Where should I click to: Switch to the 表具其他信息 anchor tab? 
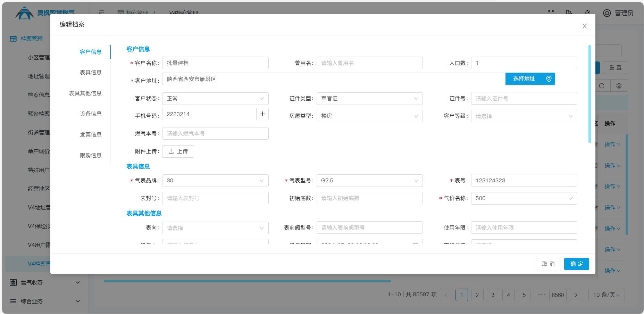click(x=85, y=93)
